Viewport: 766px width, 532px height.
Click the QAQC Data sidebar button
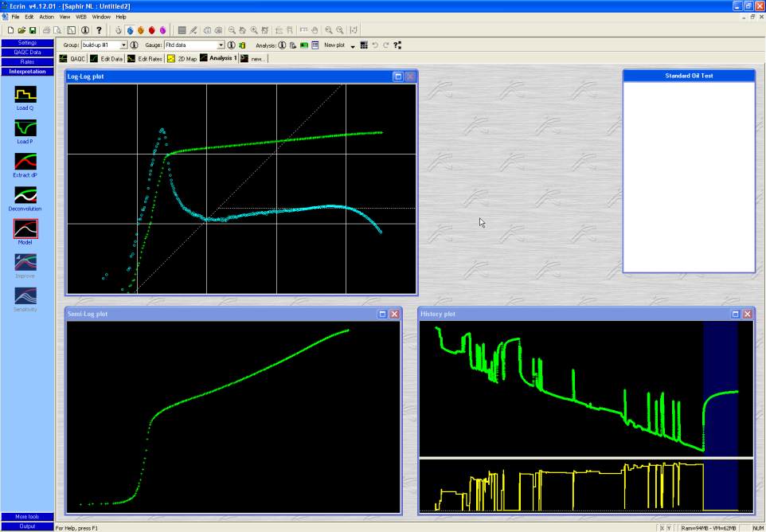(27, 52)
